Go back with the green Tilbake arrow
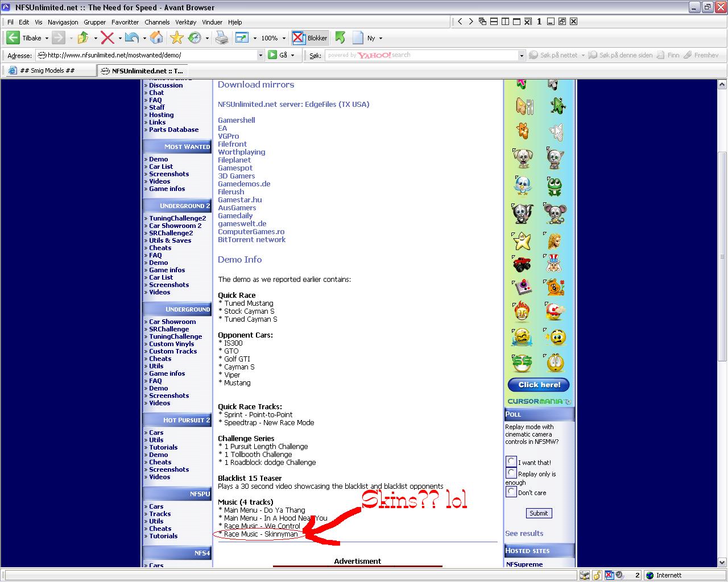Image resolution: width=728 pixels, height=582 pixels. pos(13,38)
